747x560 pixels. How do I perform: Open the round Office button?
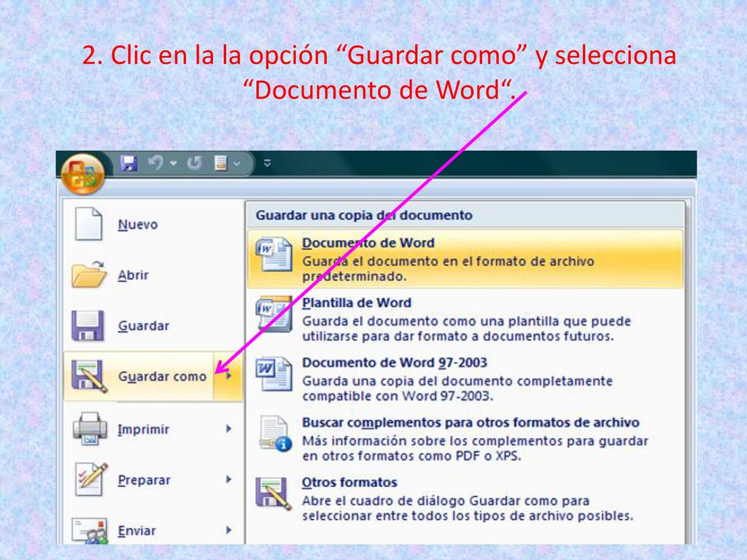point(83,174)
